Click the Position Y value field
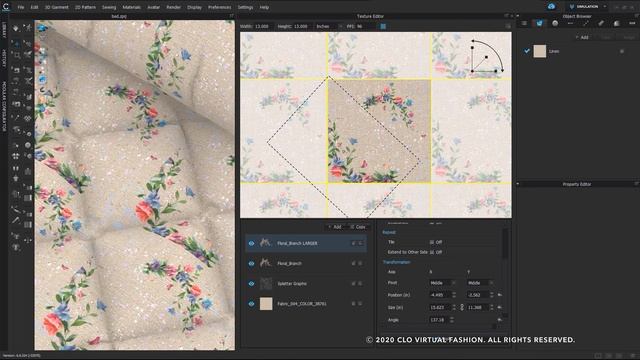640x360 pixels. pyautogui.click(x=478, y=295)
